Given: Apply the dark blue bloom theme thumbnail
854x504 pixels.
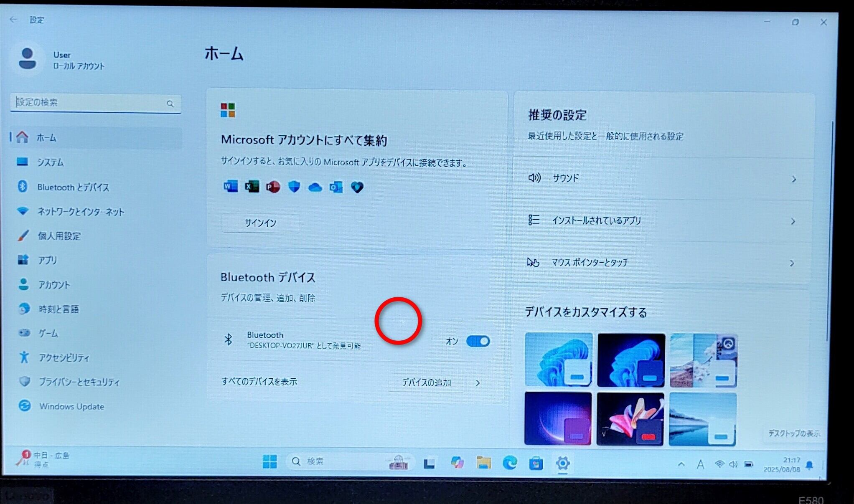Looking at the screenshot, I should 631,360.
